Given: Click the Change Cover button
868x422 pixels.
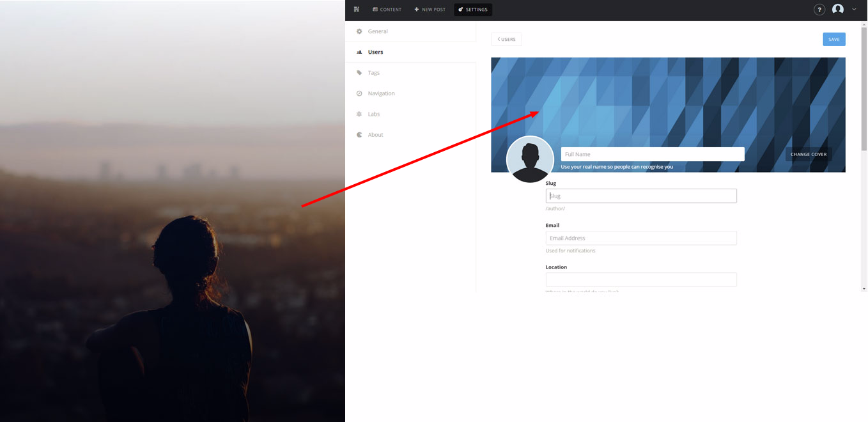Looking at the screenshot, I should [809, 154].
